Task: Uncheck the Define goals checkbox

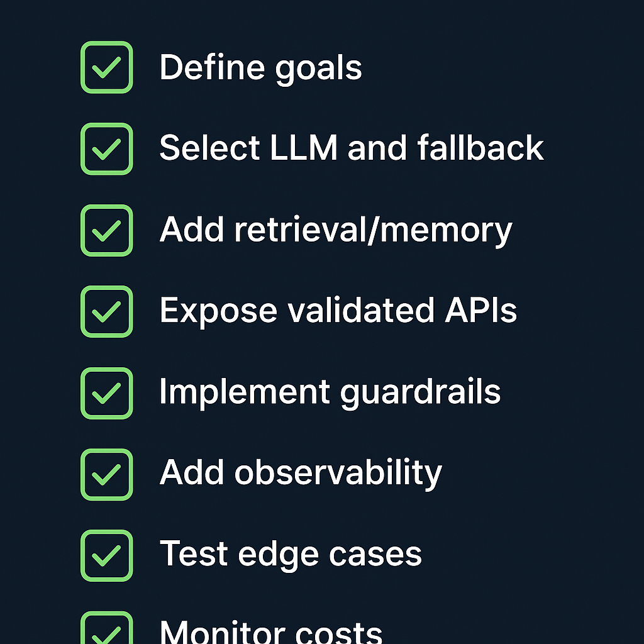Action: click(106, 68)
